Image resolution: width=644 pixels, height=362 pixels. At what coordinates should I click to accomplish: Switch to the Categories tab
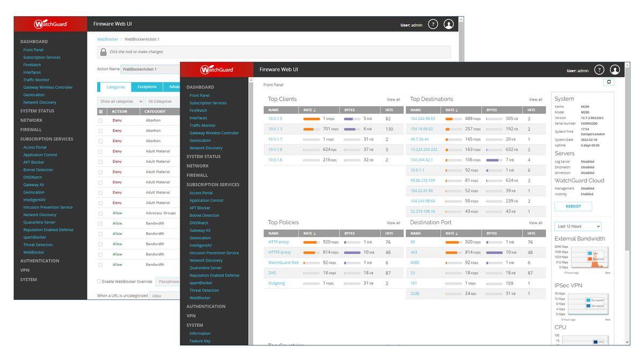pyautogui.click(x=115, y=87)
